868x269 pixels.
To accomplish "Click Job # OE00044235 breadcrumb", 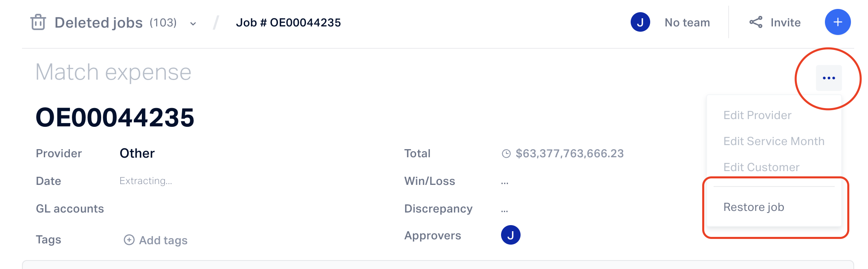I will pos(288,23).
